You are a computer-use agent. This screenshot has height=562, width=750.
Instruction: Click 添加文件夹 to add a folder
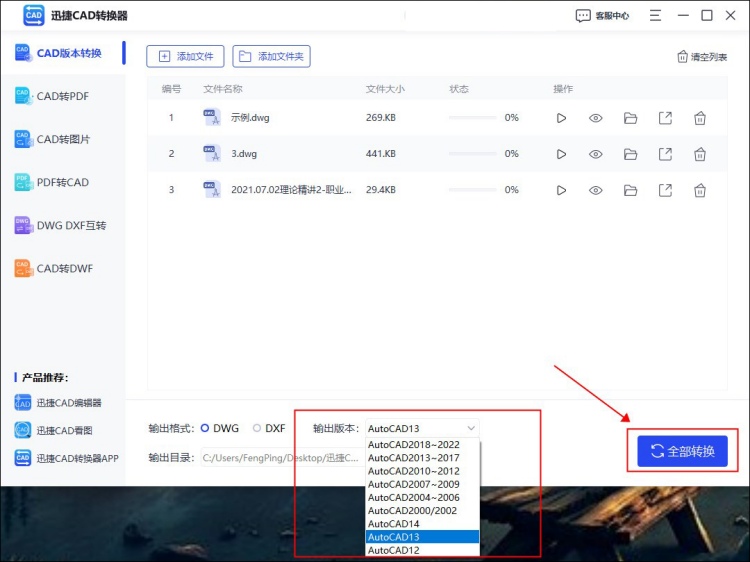(271, 56)
